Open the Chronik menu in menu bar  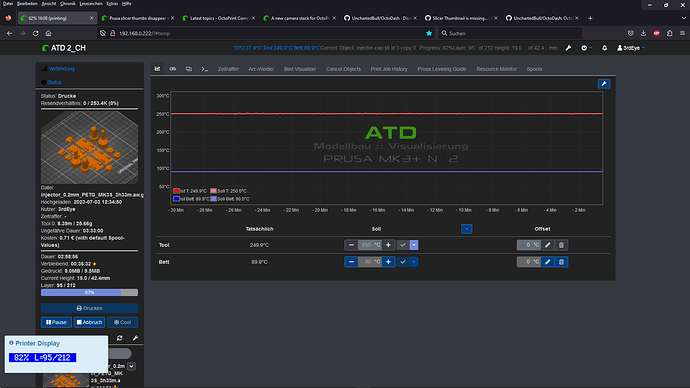coord(68,4)
